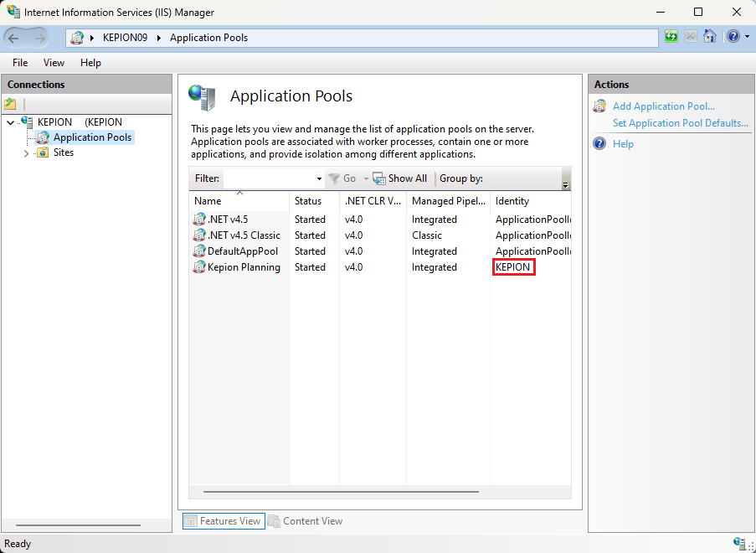Viewport: 756px width, 553px height.
Task: Click the Back navigation arrow
Action: pyautogui.click(x=13, y=38)
